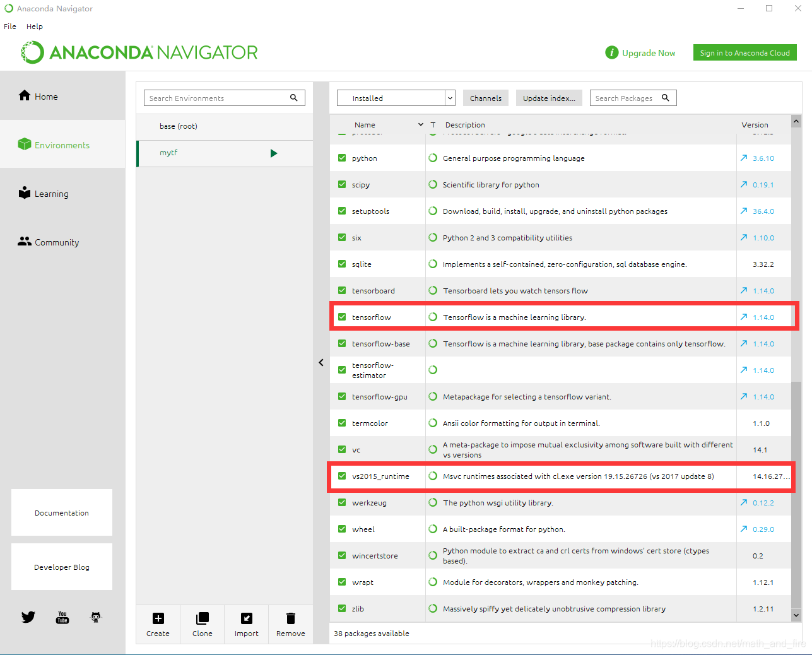Click the Search Environments magnifier icon

click(294, 98)
